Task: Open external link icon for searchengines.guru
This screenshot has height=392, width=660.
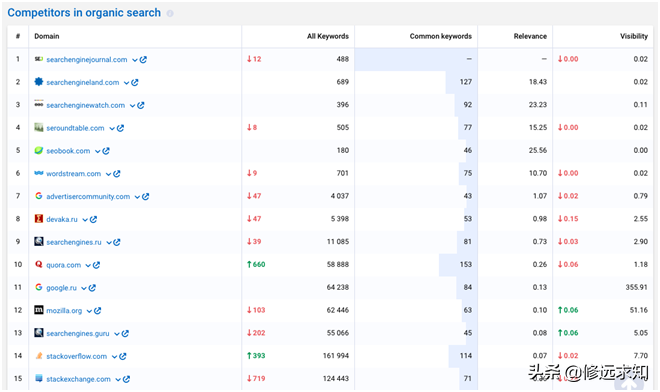Action: click(x=125, y=333)
